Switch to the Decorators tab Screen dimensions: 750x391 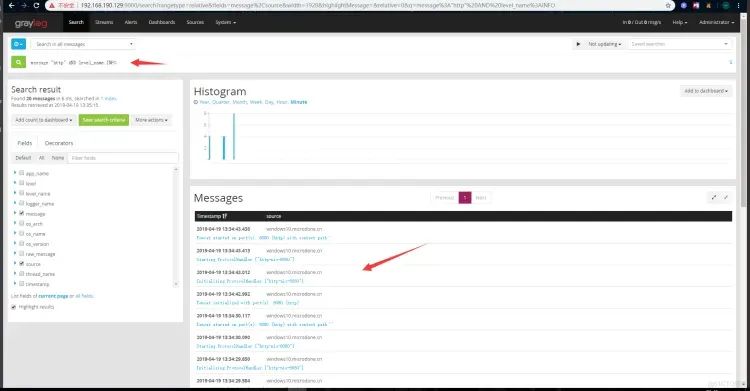[x=59, y=143]
